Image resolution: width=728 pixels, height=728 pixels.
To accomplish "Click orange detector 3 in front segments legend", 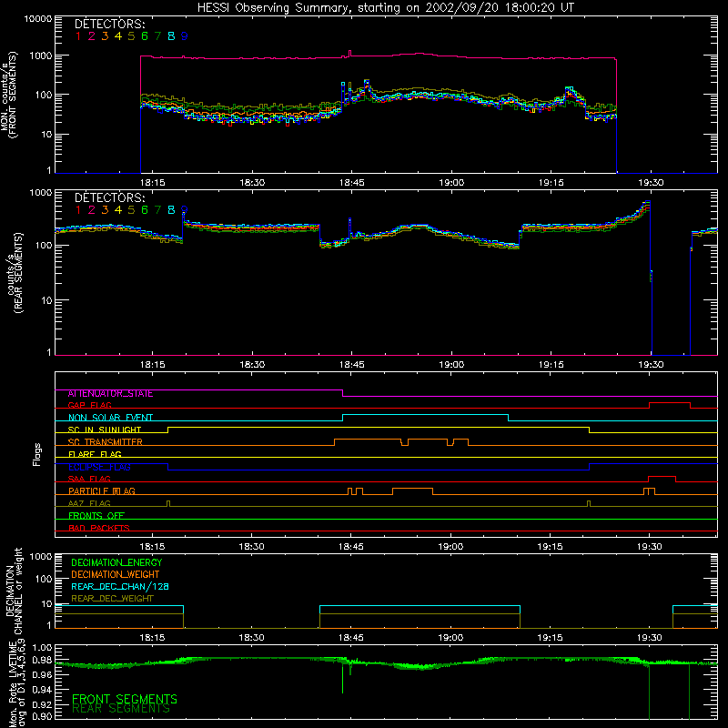I will click(x=105, y=36).
